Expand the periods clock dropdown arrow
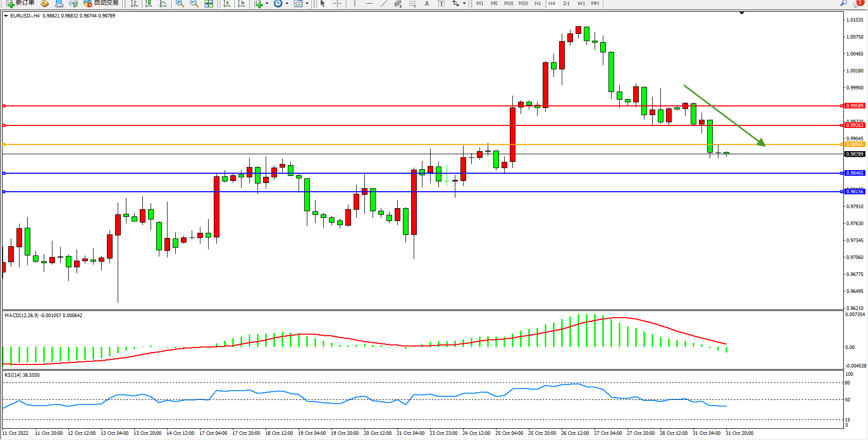Screen dimensions: 868x440 (287, 4)
